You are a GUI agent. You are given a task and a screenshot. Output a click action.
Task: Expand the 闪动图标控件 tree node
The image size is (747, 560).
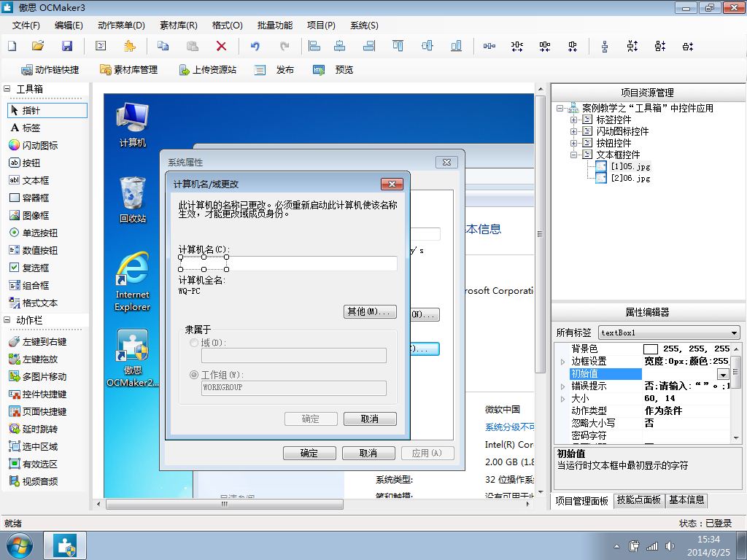click(x=573, y=131)
